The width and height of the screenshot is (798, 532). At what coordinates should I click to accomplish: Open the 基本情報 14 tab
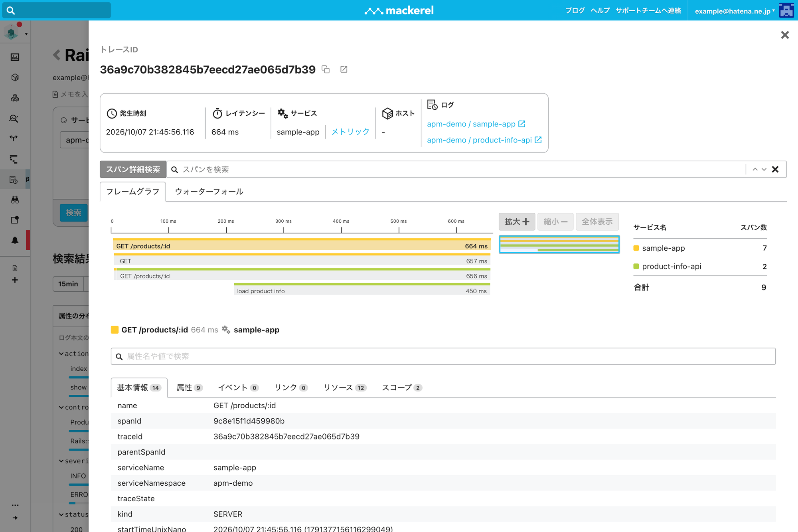[x=139, y=388]
